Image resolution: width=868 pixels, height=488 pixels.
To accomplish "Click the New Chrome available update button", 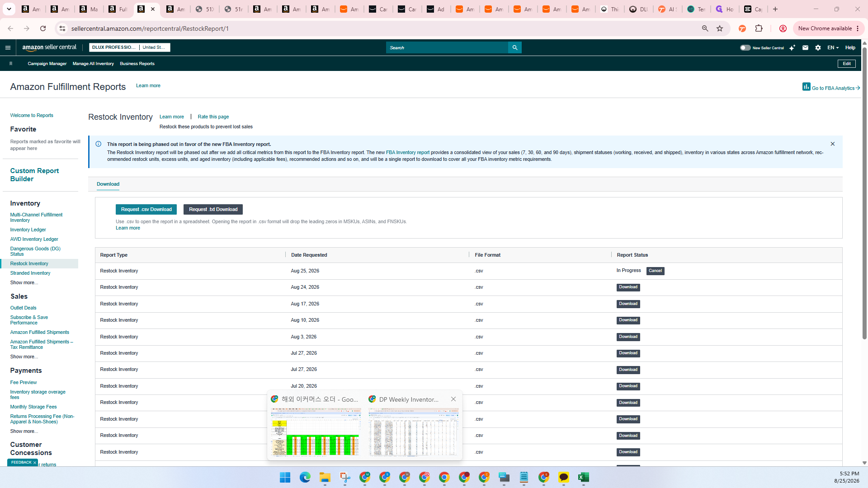I will (x=825, y=28).
